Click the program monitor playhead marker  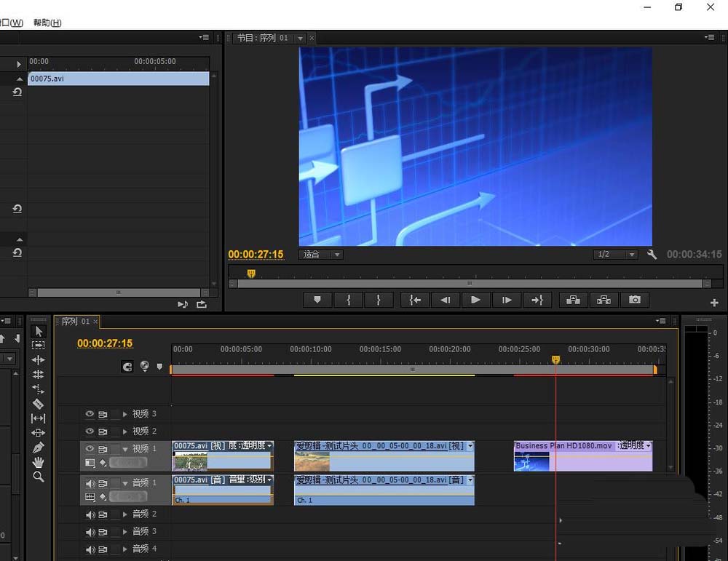[251, 274]
